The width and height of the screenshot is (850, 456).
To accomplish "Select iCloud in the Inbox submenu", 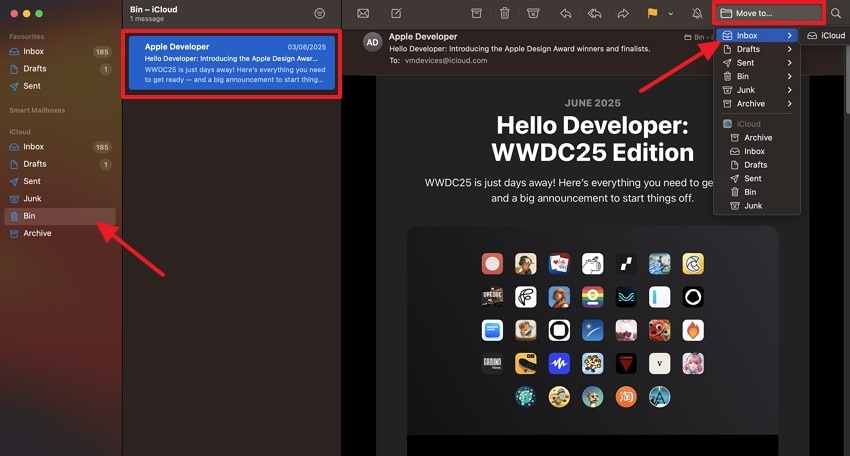I will click(x=825, y=36).
